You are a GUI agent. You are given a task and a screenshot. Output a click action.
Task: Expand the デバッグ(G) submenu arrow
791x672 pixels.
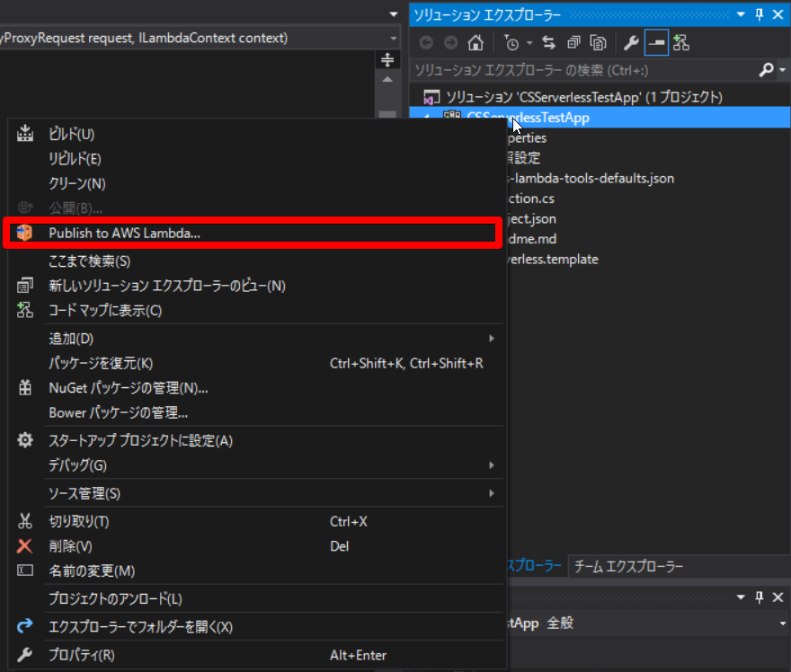(492, 465)
